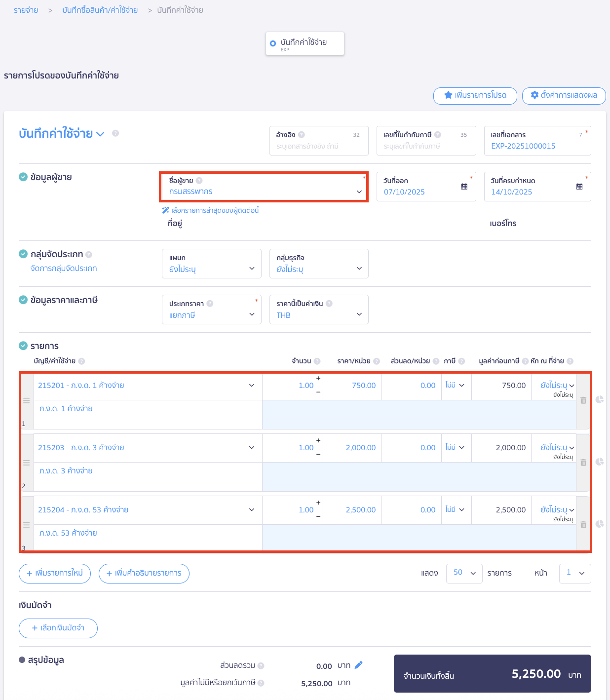Toggle the ข้อมูลผู้ขาย section checkmark
Image resolution: width=610 pixels, height=700 pixels.
coord(23,177)
